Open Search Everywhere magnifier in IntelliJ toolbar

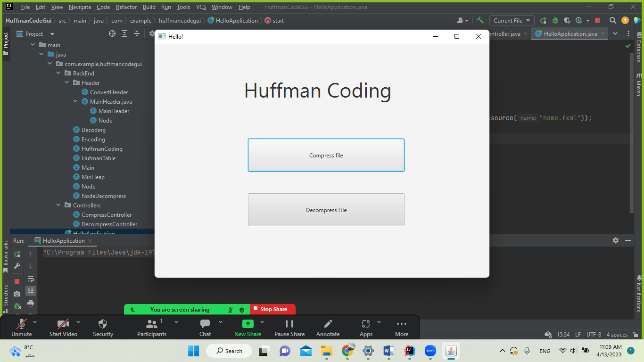click(612, 20)
